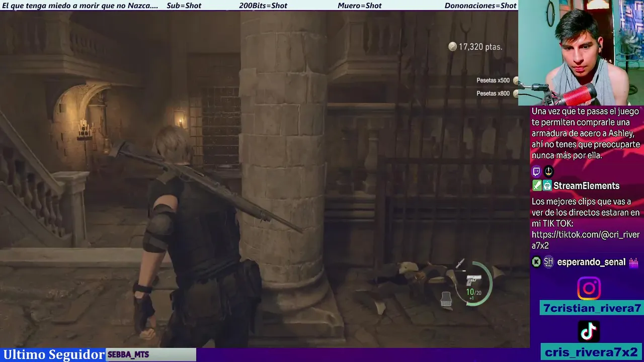The width and height of the screenshot is (644, 362).
Task: Click the pistol weapon icon in HUD
Action: tap(473, 281)
